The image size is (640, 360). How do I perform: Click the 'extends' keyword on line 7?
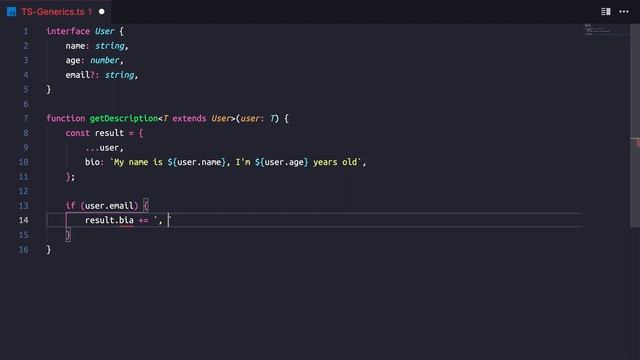click(189, 118)
